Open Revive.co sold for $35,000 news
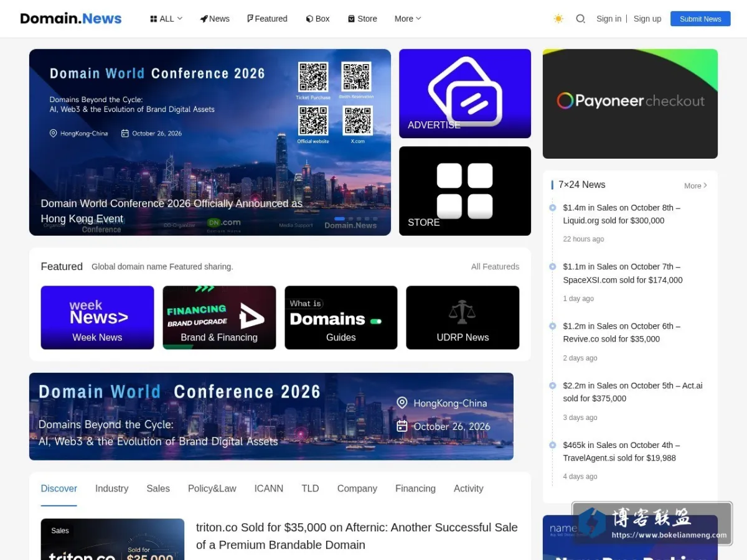The image size is (747, 560). coord(622,332)
